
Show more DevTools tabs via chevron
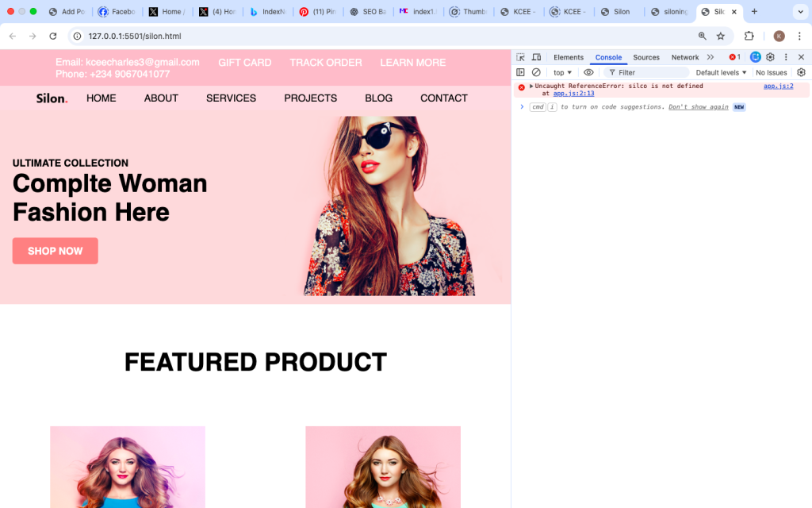click(710, 57)
